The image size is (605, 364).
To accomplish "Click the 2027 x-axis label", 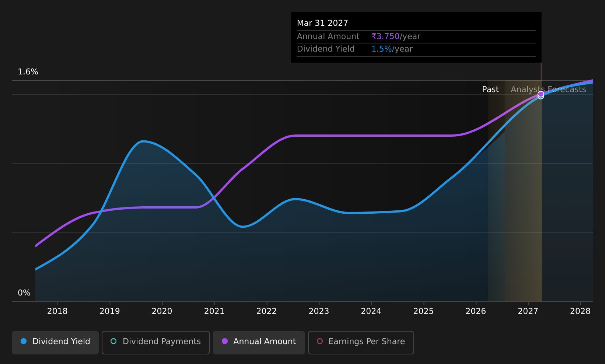I will tap(528, 311).
